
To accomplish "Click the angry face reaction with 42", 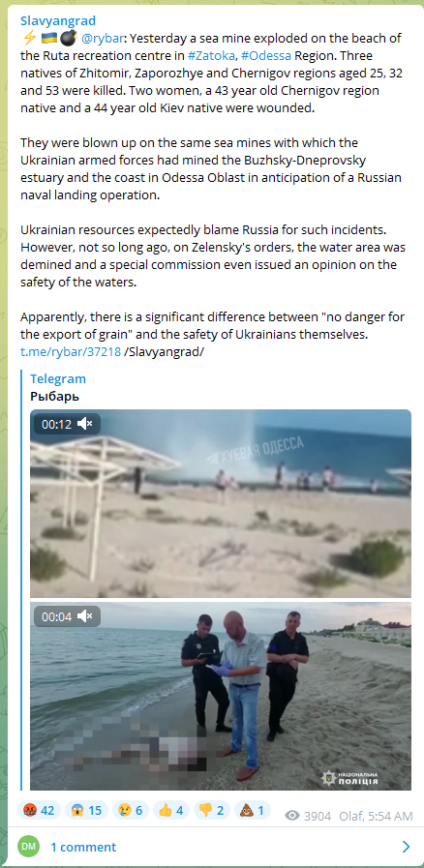I will (x=40, y=811).
